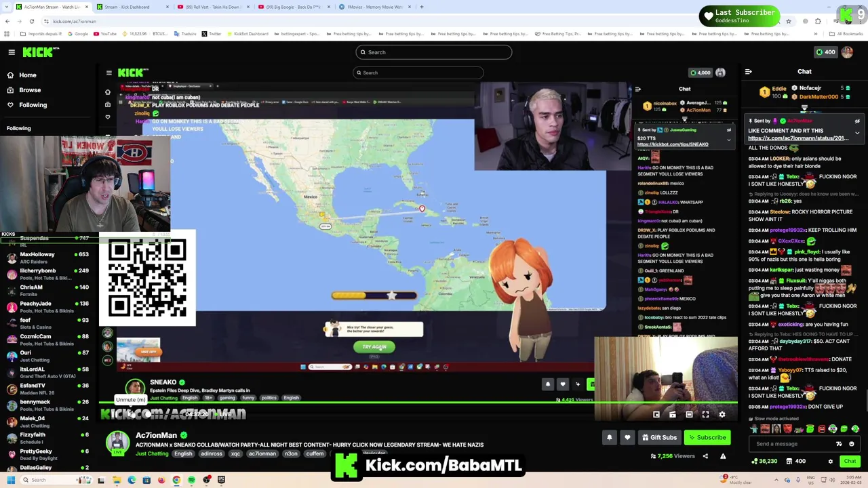The height and width of the screenshot is (488, 868).
Task: Open Firefox from the taskbar
Action: point(161,480)
